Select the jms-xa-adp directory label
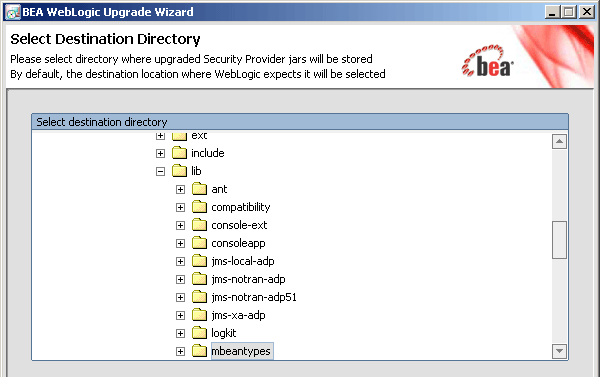600x377 pixels. pos(238,315)
